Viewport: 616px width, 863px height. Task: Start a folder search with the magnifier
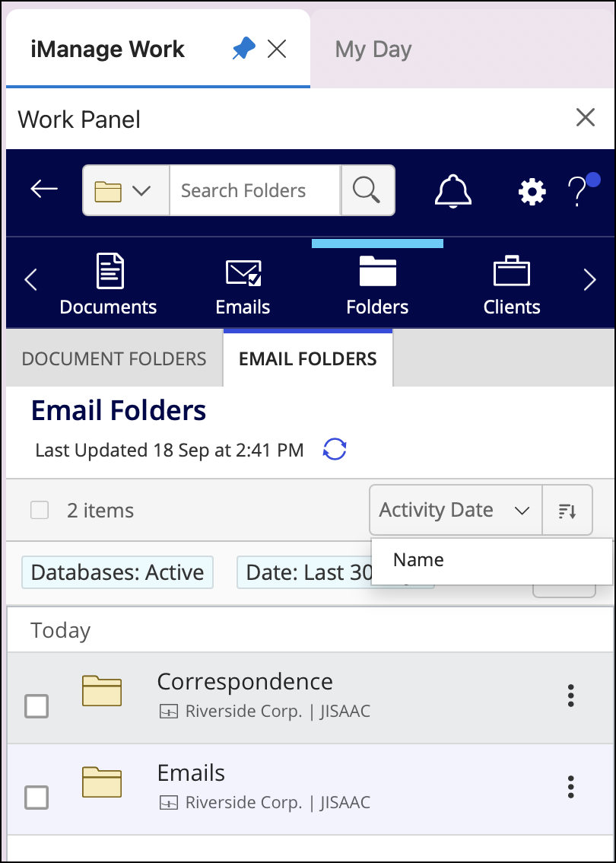pyautogui.click(x=367, y=189)
